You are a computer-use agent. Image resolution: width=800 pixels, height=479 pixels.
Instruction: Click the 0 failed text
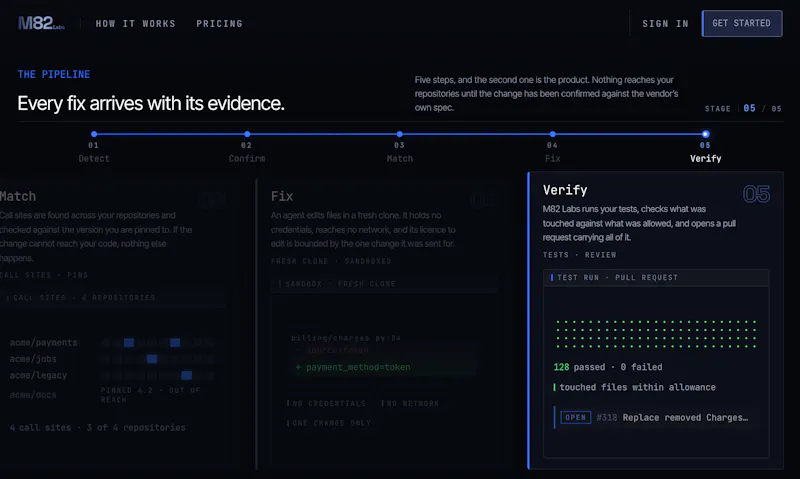(x=641, y=367)
